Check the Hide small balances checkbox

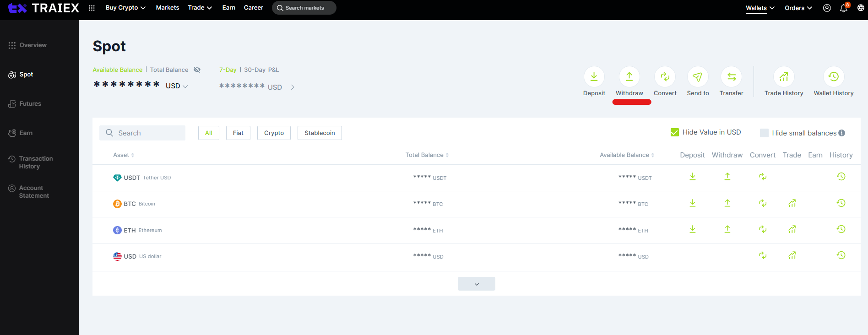764,133
